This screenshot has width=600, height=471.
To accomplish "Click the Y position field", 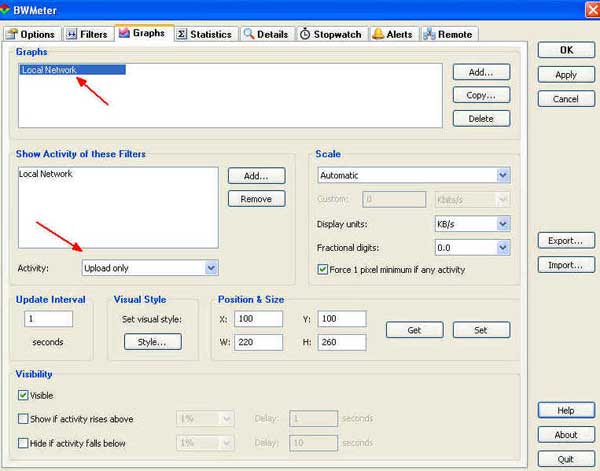I will pos(342,318).
